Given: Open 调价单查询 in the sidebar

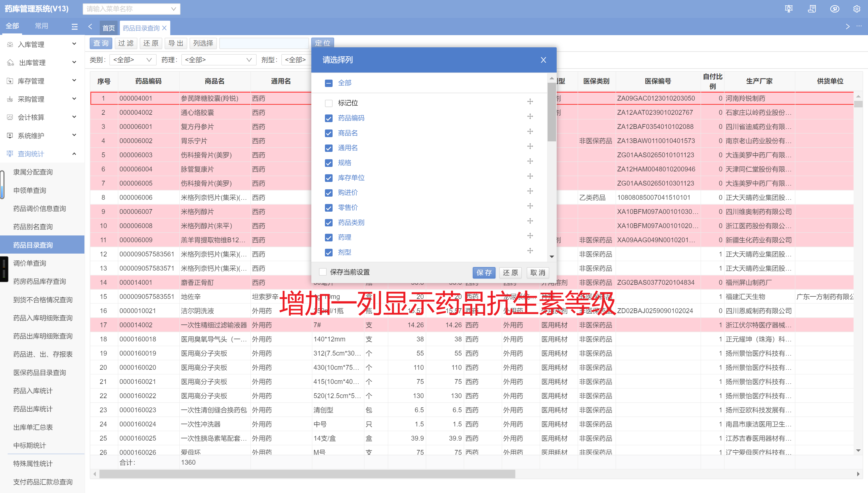Looking at the screenshot, I should click(30, 263).
